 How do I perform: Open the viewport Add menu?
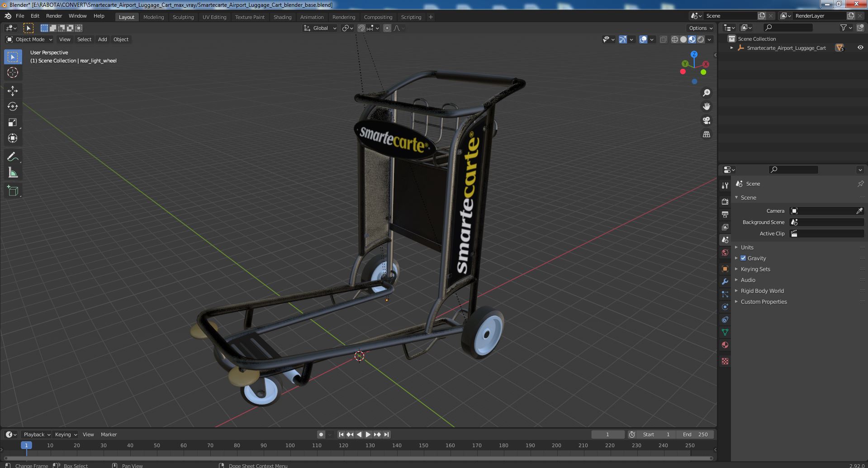(103, 39)
